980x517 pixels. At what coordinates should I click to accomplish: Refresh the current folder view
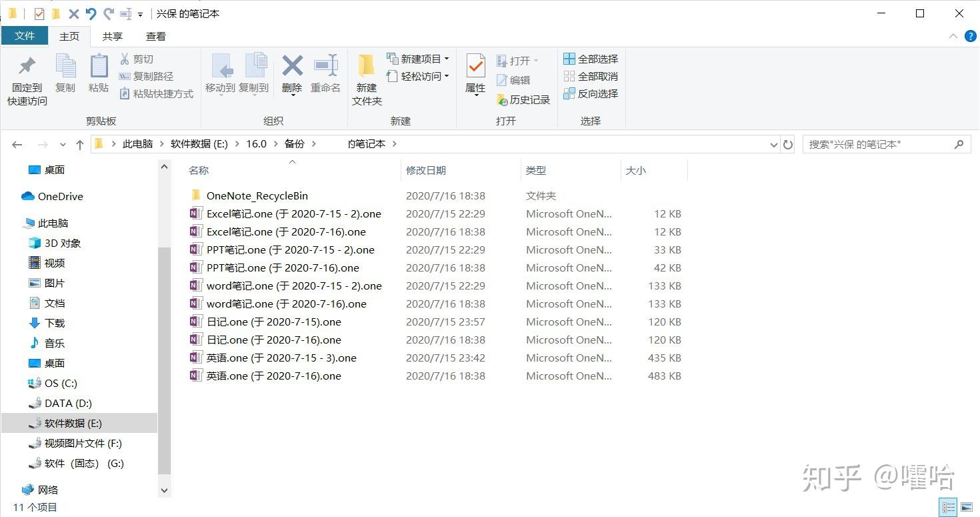788,144
